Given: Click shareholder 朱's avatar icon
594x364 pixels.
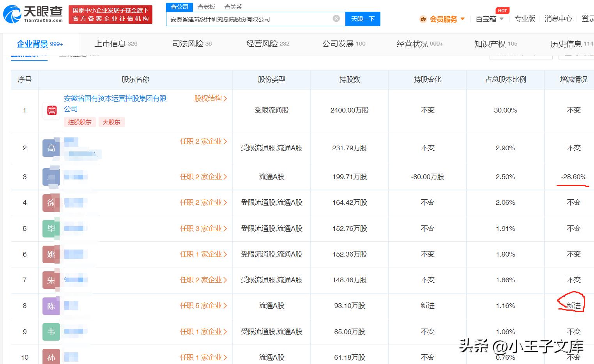Looking at the screenshot, I should point(51,280).
